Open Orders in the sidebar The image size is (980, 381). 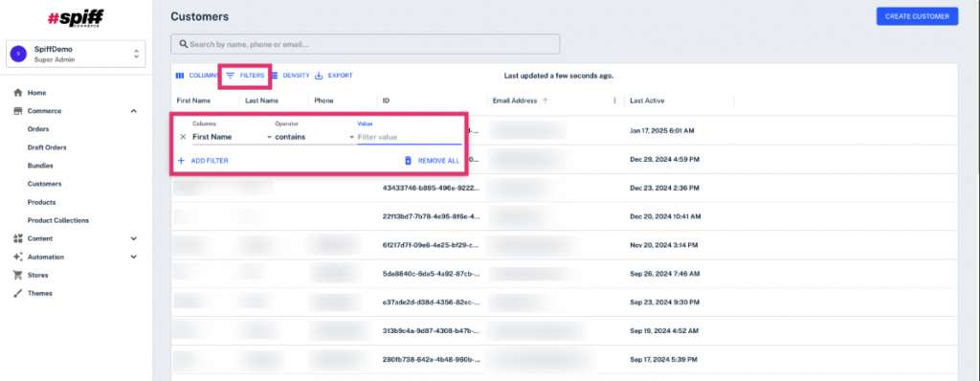38,129
